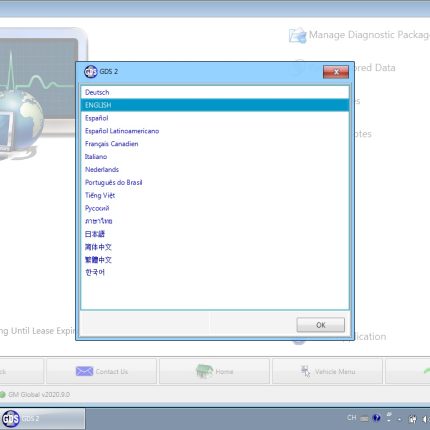The height and width of the screenshot is (430, 430).
Task: Choose Português do Brasil language
Action: (215, 182)
